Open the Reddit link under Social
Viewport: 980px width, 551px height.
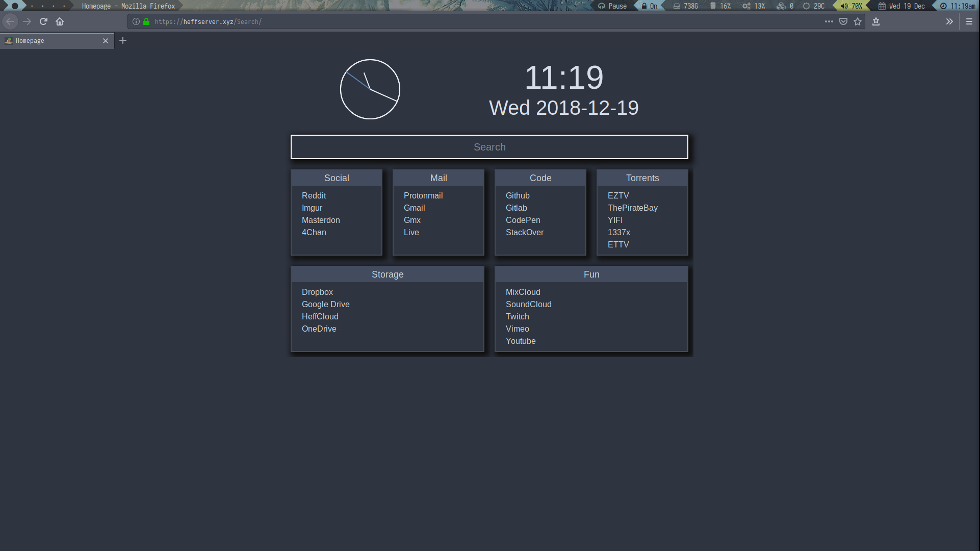[314, 195]
